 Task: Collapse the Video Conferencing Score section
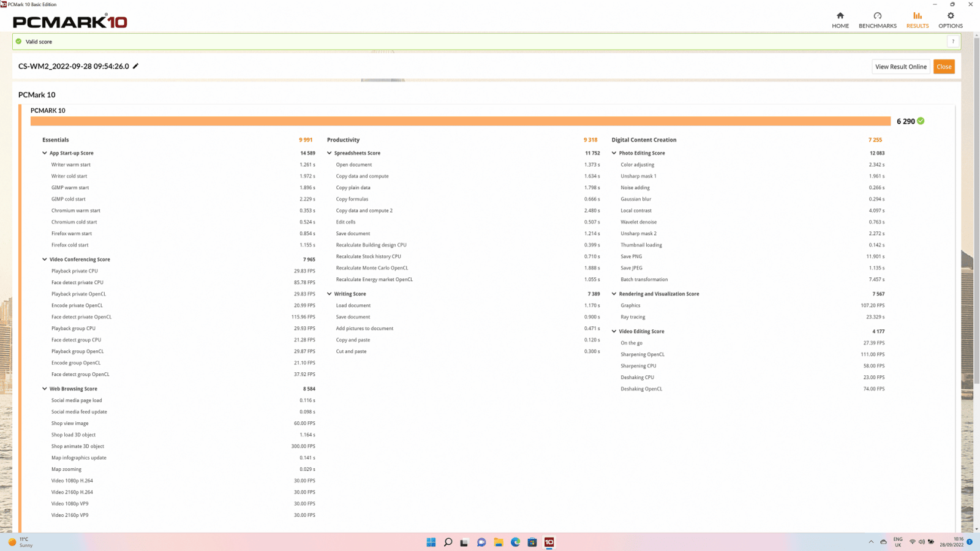point(45,260)
